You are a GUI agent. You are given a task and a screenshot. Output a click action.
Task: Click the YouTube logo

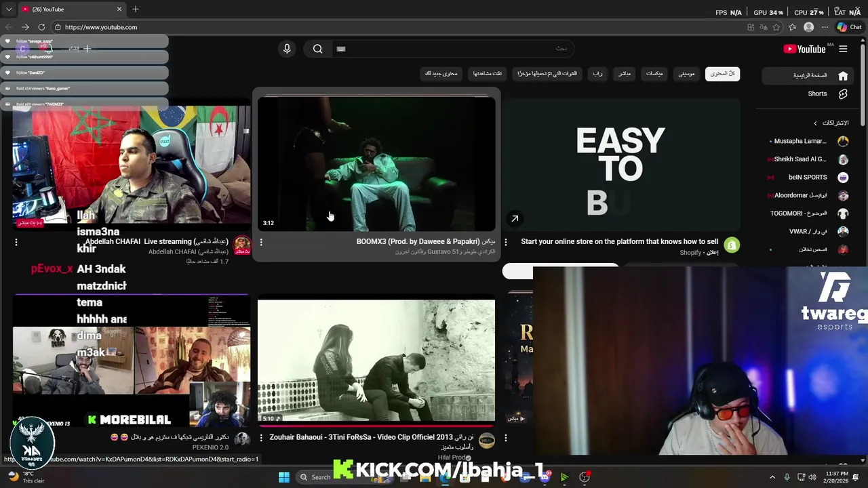pyautogui.click(x=804, y=49)
